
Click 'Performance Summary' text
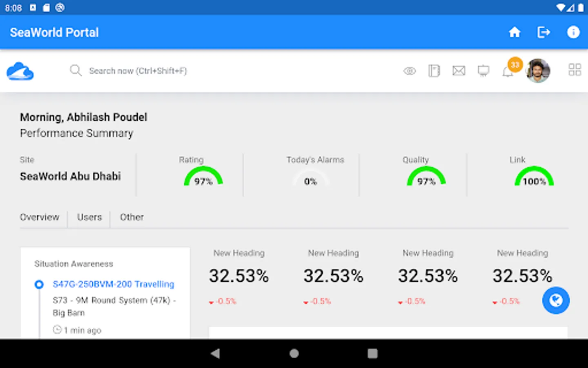pos(77,133)
